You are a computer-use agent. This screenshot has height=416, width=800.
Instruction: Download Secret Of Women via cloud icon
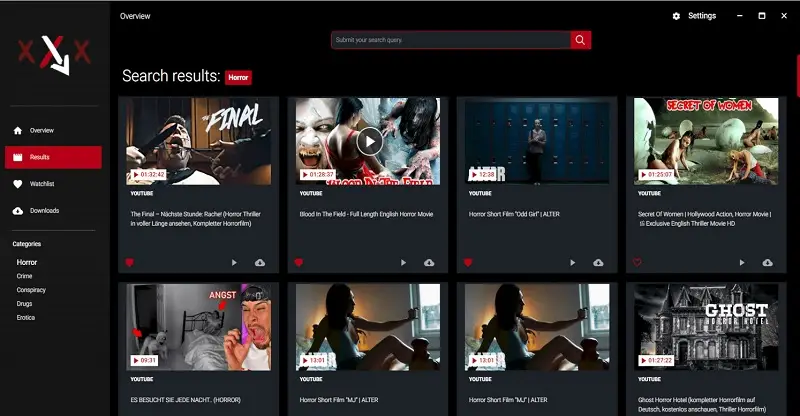click(x=767, y=262)
